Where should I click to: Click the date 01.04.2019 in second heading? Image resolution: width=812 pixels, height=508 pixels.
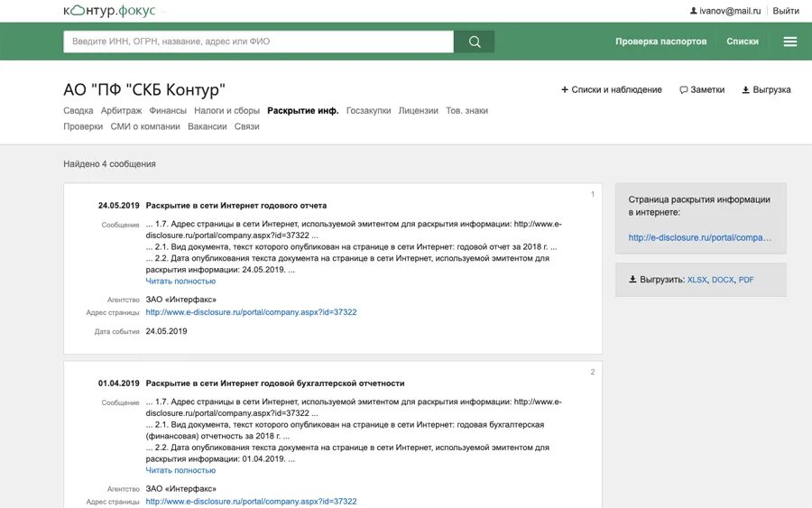point(118,383)
